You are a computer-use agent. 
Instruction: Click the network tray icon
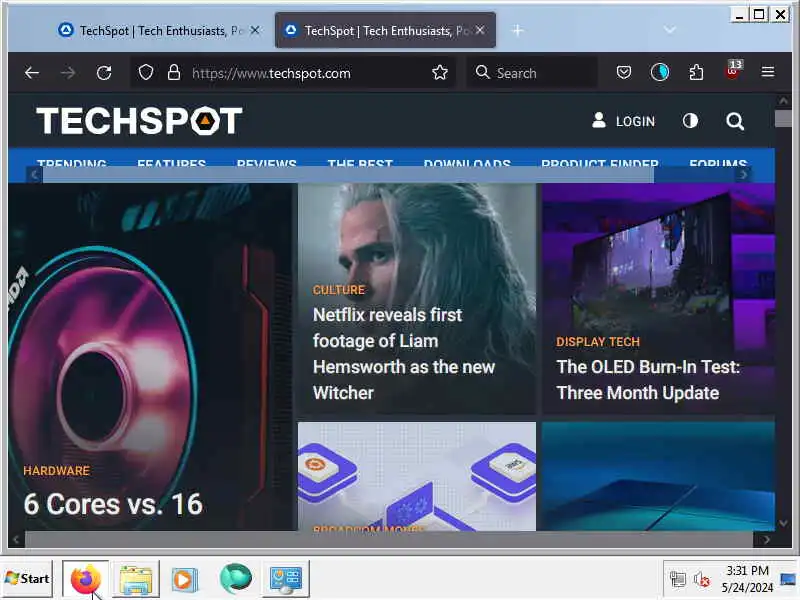[x=678, y=579]
